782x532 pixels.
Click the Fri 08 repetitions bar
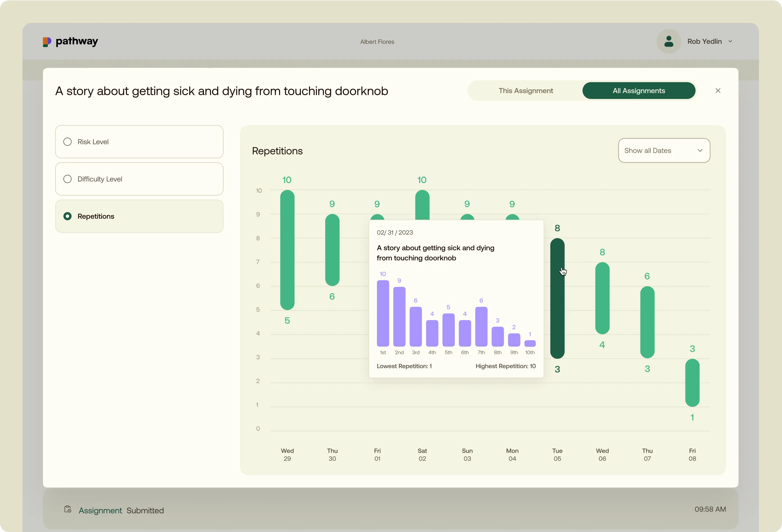coord(692,382)
